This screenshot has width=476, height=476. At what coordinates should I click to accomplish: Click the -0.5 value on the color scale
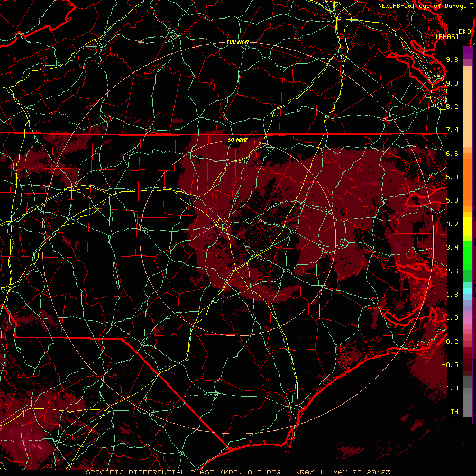450,365
